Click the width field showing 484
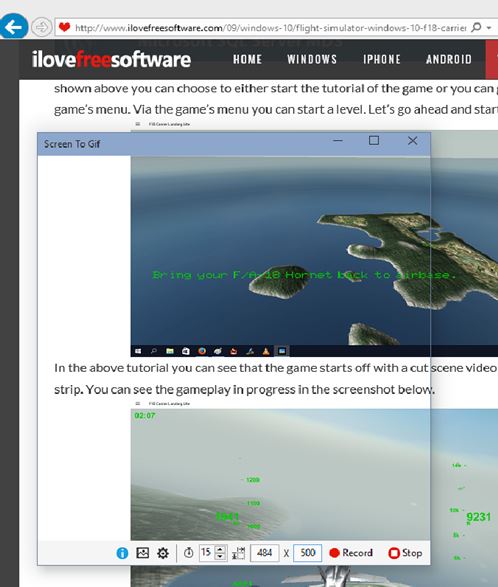Screen dimensions: 498x587 pyautogui.click(x=265, y=553)
